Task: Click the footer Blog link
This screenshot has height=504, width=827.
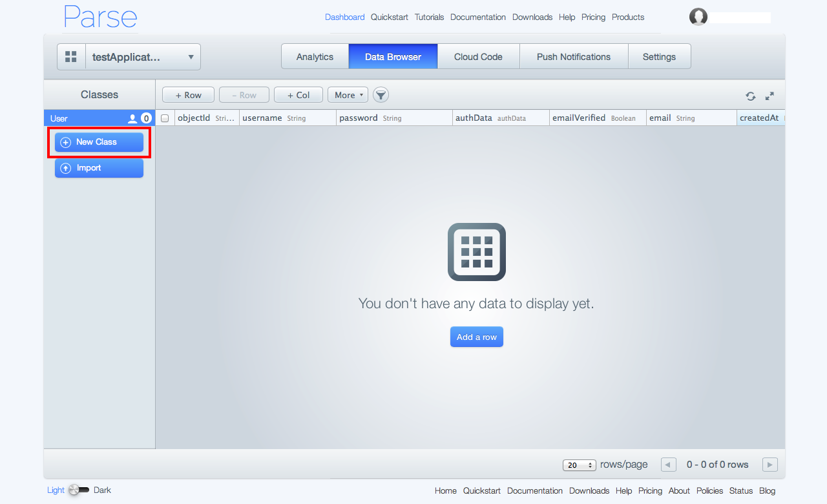Action: (767, 491)
